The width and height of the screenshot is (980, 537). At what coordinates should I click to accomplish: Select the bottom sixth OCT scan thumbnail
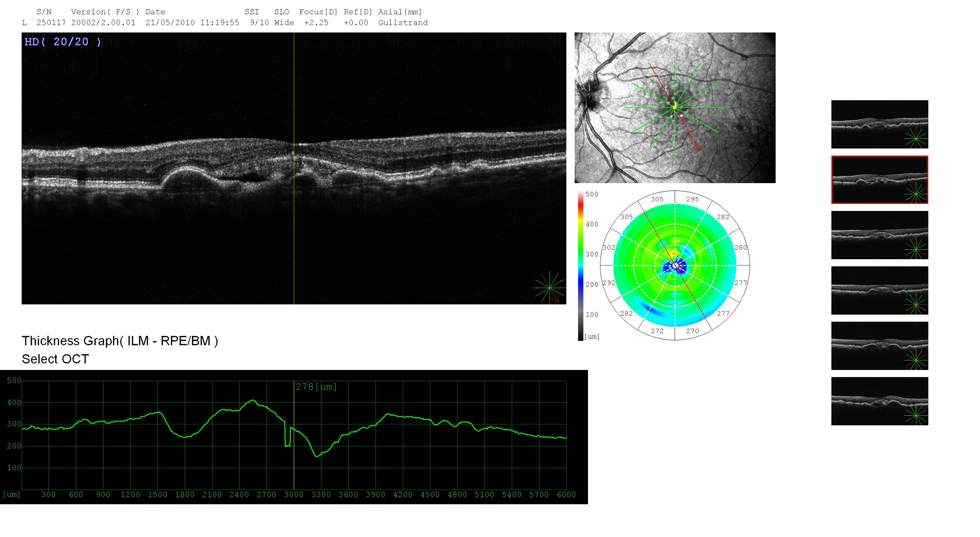pyautogui.click(x=879, y=401)
